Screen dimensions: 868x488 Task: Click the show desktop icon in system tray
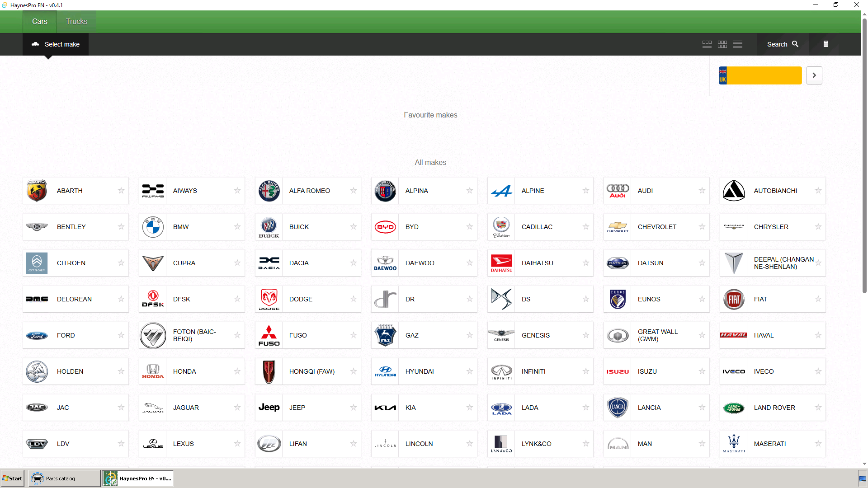[x=863, y=479]
